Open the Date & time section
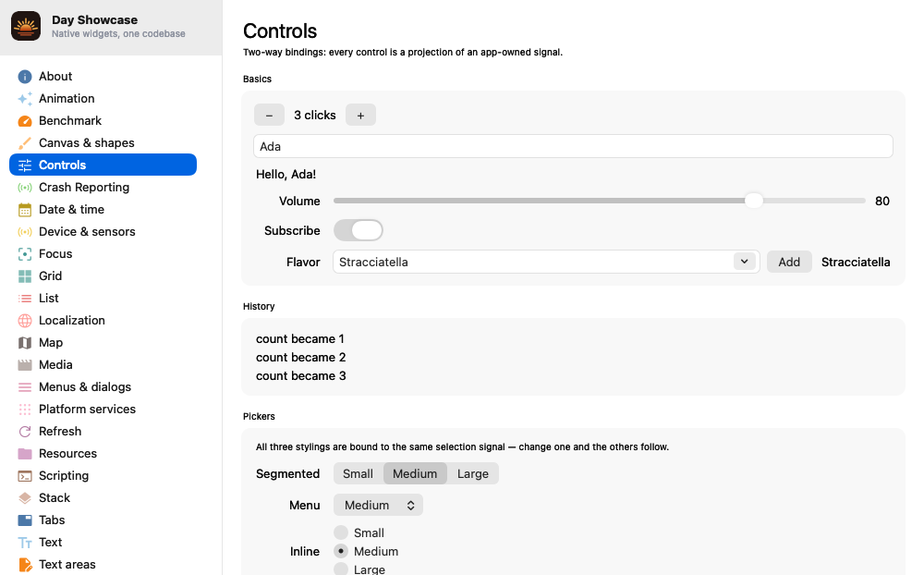Viewport: 924px width, 575px height. [x=103, y=209]
